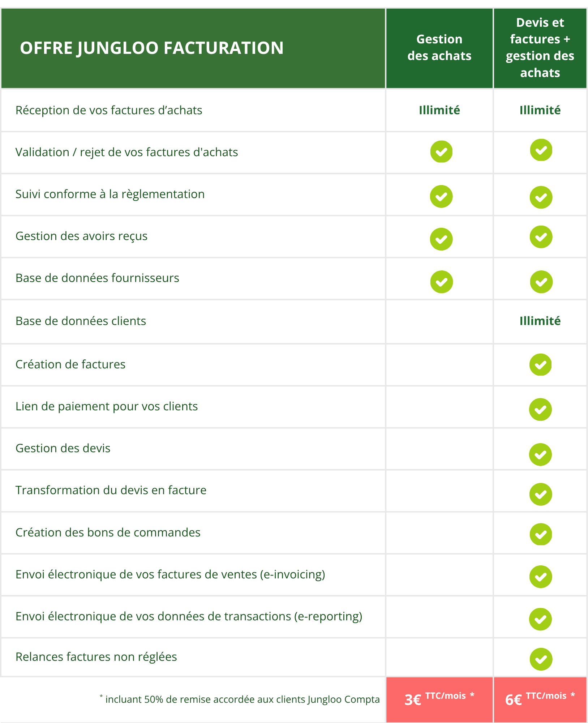This screenshot has width=588, height=723.
Task: Click Relances factures non réglées checkmark
Action: [541, 659]
